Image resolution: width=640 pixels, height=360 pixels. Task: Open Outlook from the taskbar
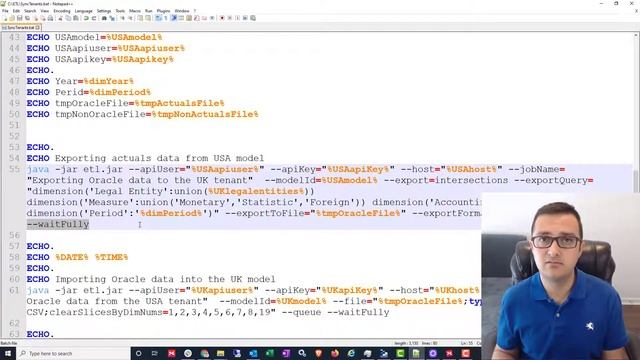pos(253,353)
